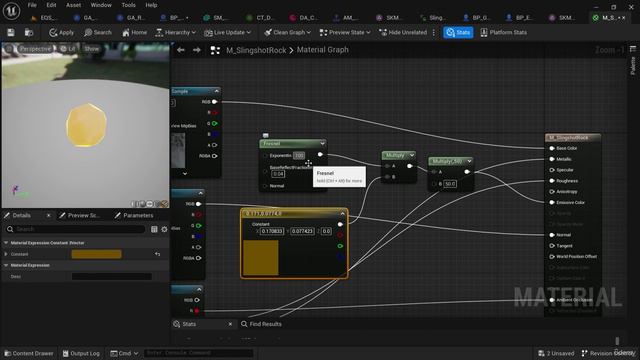
Task: Switch to the Parameters tab
Action: [134, 215]
